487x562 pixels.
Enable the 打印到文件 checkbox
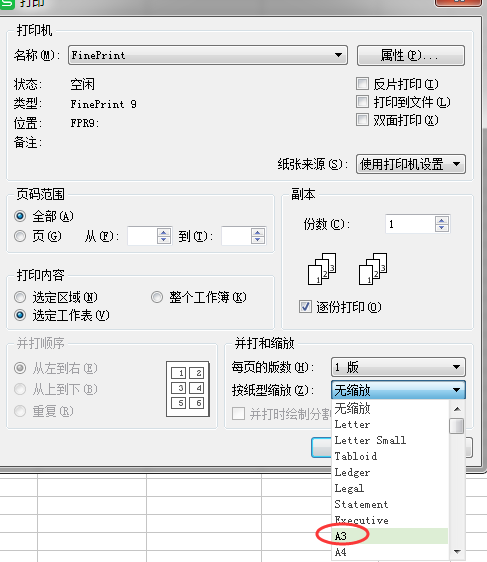point(362,102)
